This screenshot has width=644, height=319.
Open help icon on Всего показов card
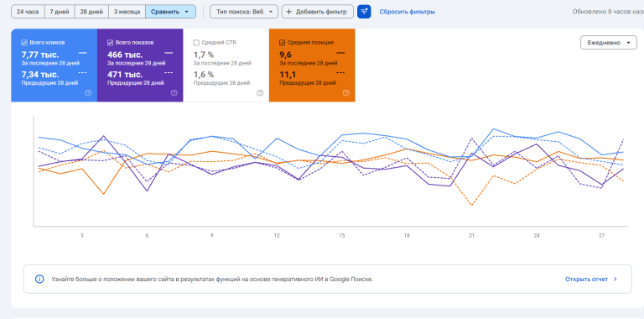coord(174,93)
